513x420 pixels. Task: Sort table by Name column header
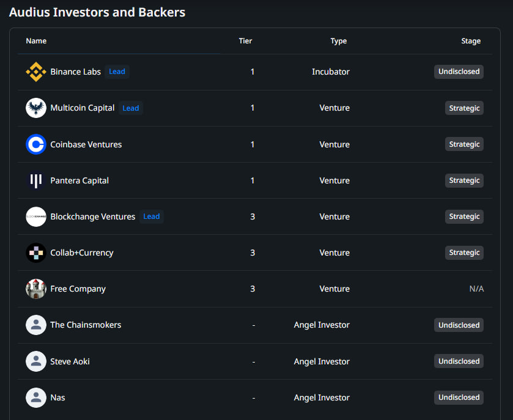pyautogui.click(x=36, y=41)
